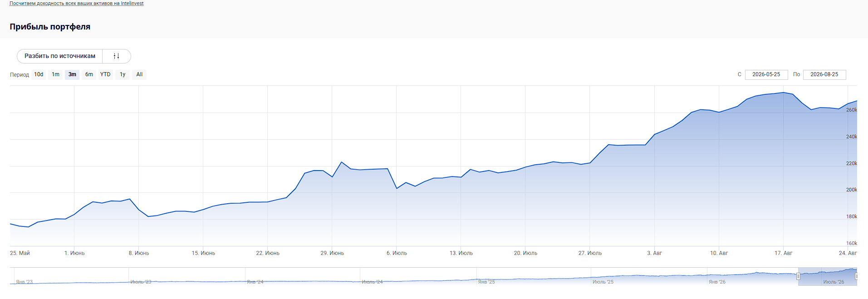Select the 3m period

[72, 74]
